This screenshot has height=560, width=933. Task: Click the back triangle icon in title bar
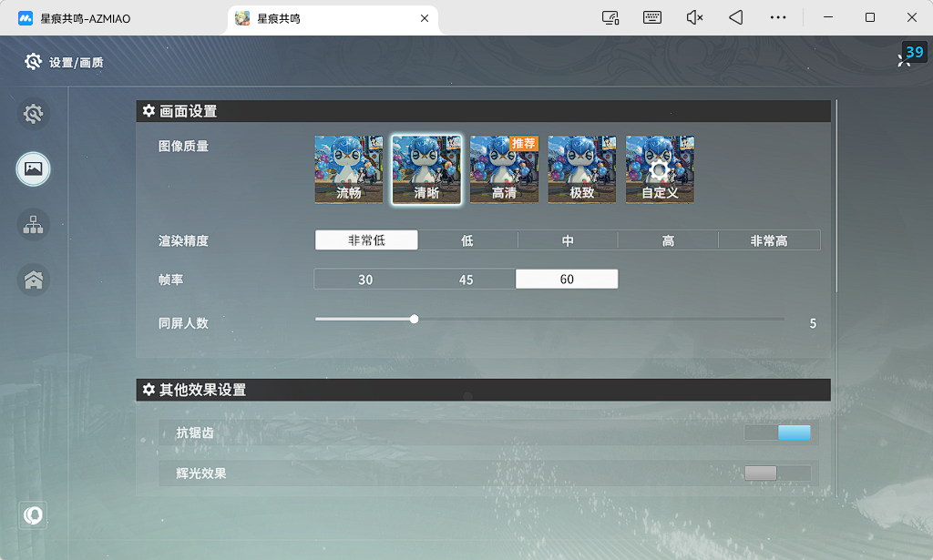[736, 18]
